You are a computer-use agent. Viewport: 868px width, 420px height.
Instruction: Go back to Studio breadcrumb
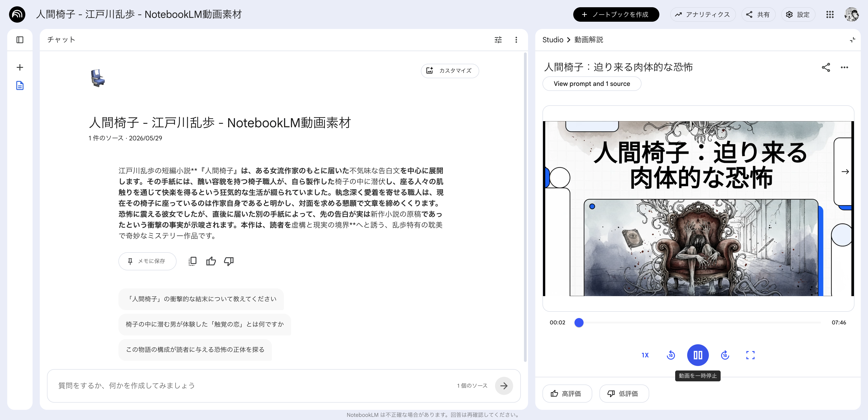[x=553, y=40]
